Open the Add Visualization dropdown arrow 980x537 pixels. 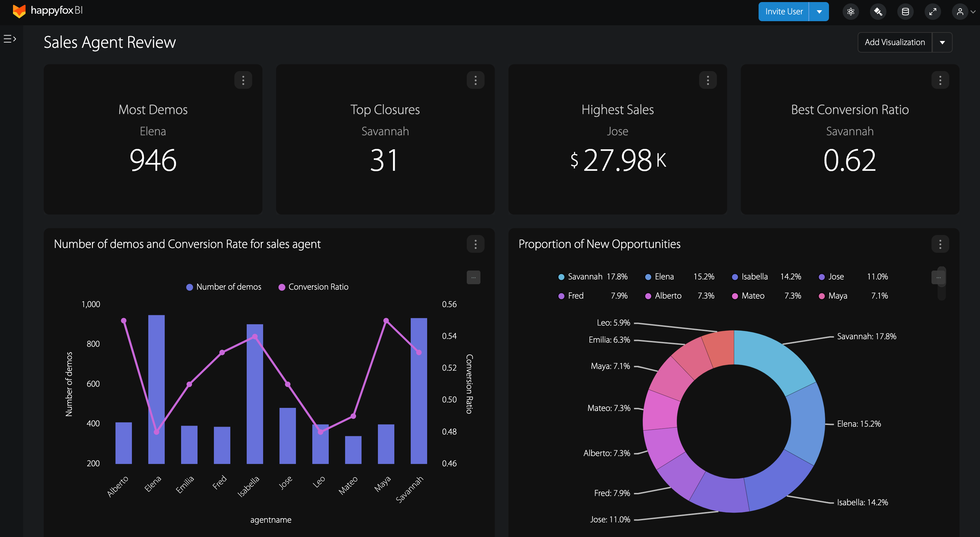[942, 42]
